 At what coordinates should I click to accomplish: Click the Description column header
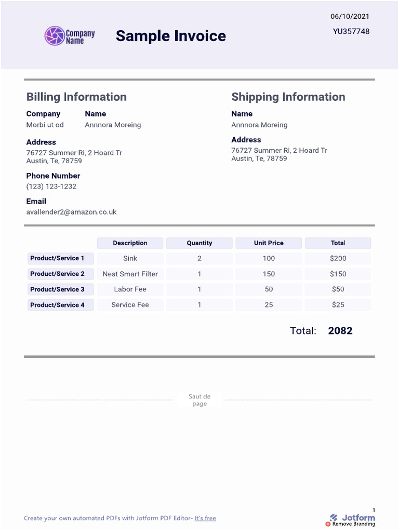[130, 243]
